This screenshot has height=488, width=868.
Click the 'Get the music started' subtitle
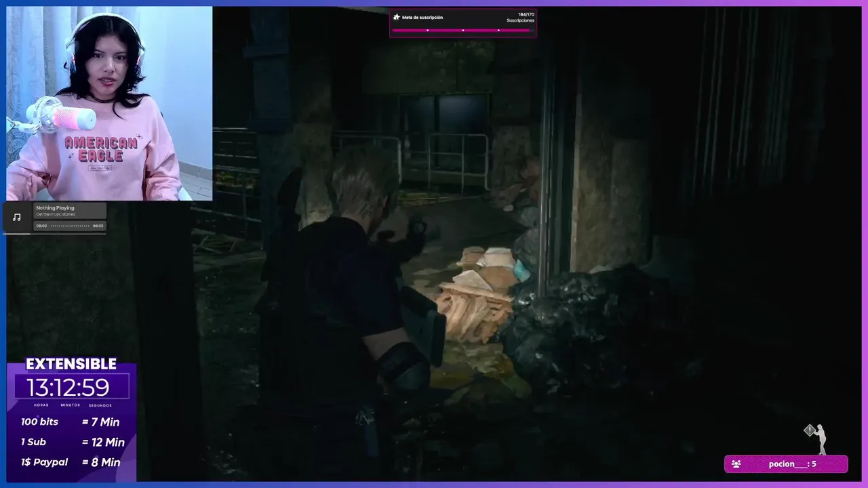(x=56, y=214)
